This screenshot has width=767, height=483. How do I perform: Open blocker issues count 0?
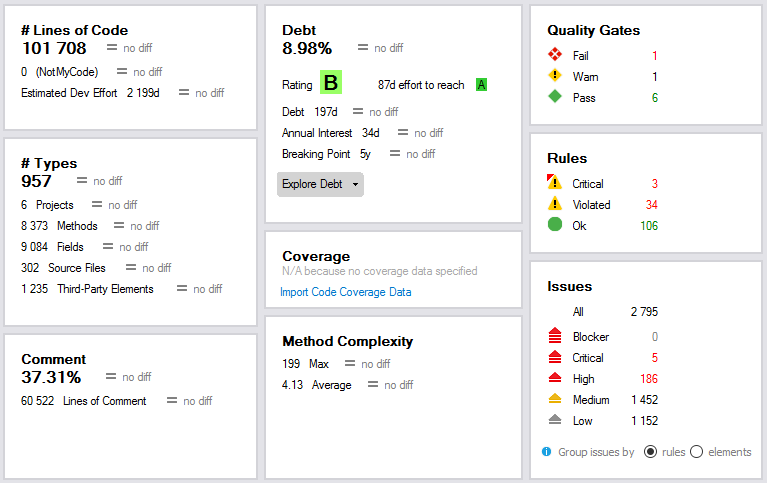(654, 337)
